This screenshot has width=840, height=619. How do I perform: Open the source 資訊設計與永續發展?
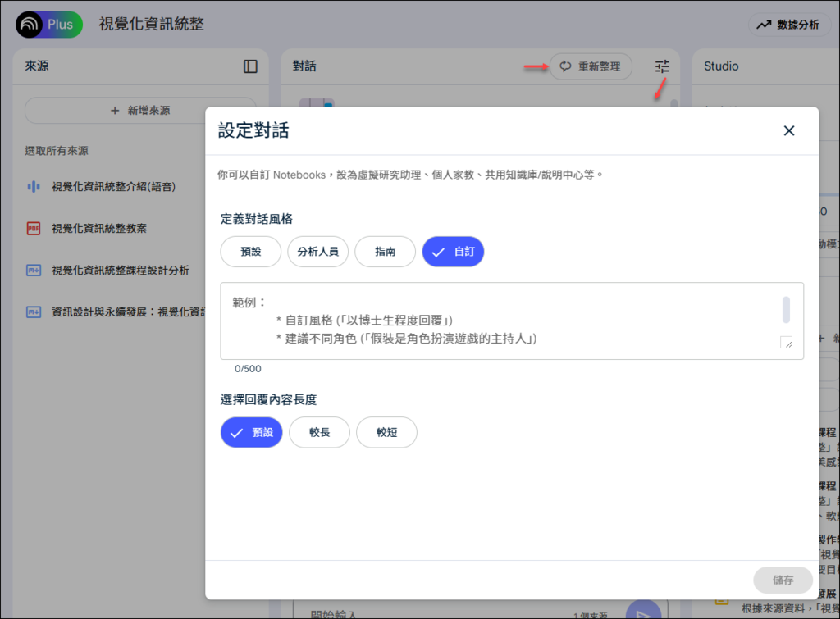pyautogui.click(x=128, y=312)
